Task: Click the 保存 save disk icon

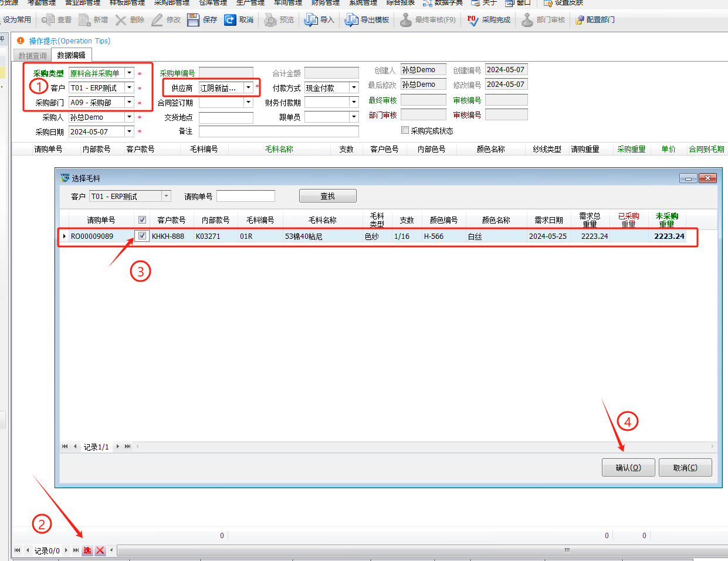Action: point(194,20)
